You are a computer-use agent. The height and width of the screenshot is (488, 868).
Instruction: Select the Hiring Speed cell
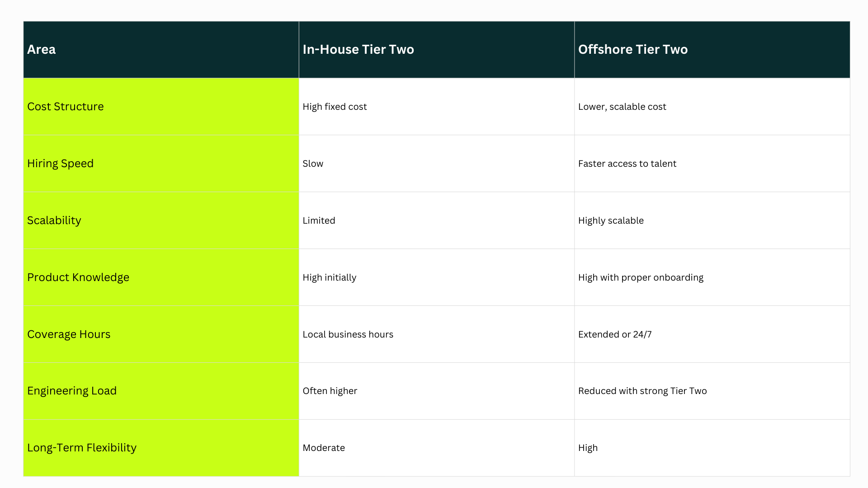[61, 164]
